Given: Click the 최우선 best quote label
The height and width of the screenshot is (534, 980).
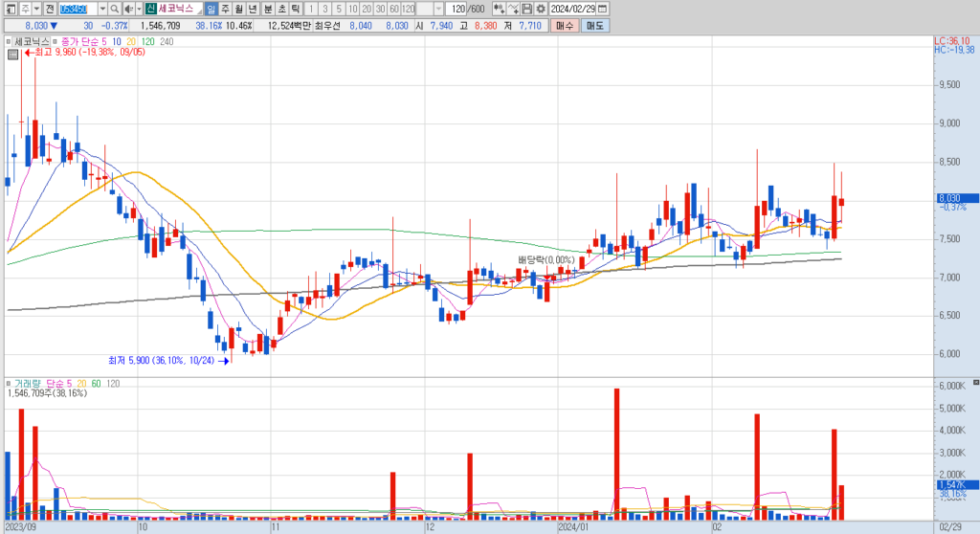Looking at the screenshot, I should click(326, 26).
